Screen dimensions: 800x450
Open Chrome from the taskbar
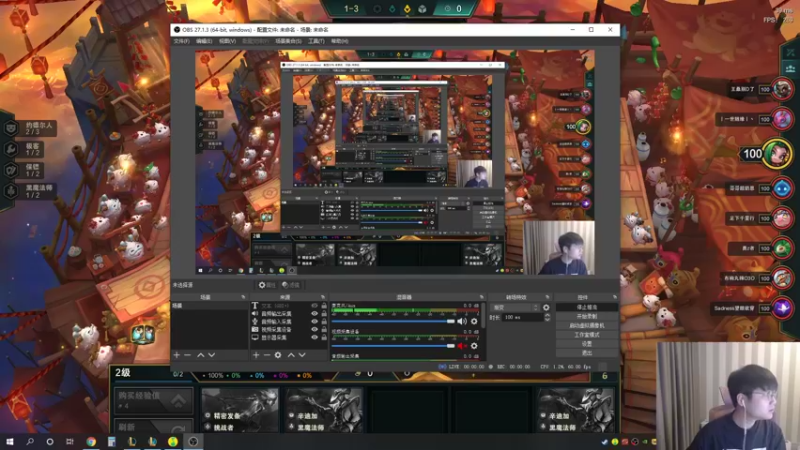[91, 442]
